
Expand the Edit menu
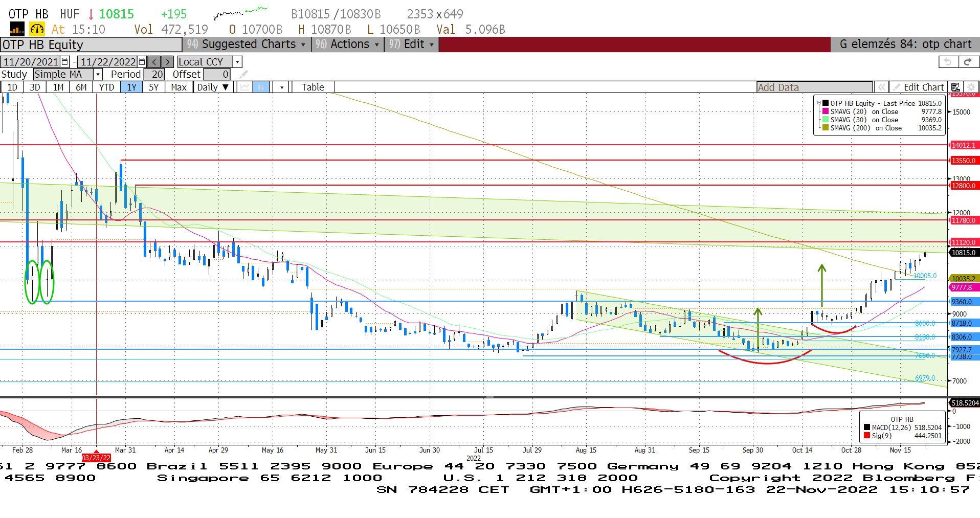point(411,44)
